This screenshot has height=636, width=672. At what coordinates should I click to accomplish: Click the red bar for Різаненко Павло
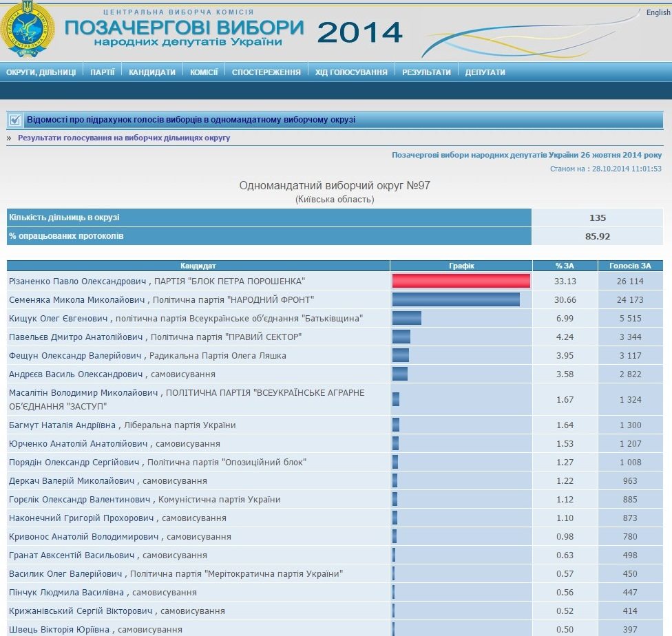(x=461, y=281)
